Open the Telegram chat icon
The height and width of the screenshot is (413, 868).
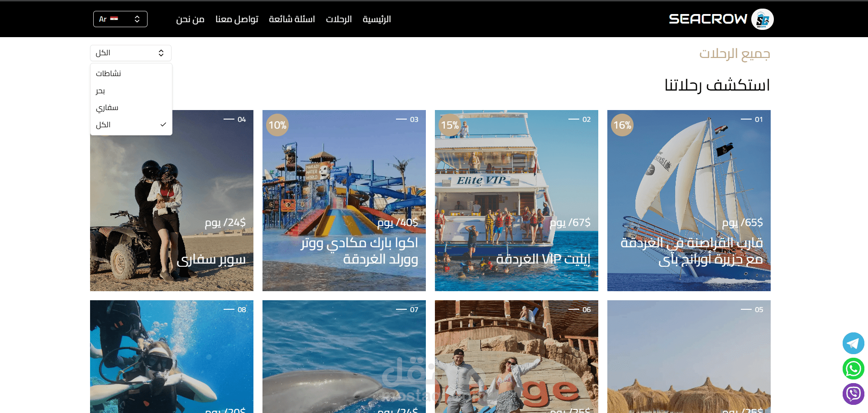click(853, 343)
